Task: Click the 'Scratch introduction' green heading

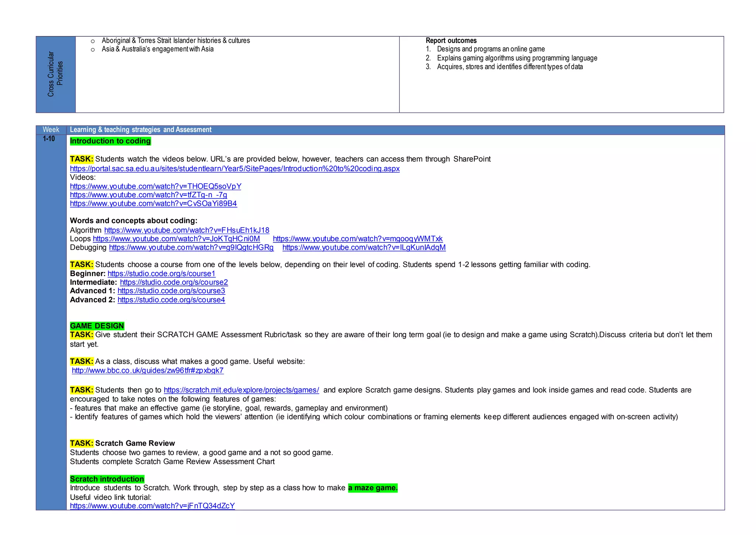Action: click(107, 479)
